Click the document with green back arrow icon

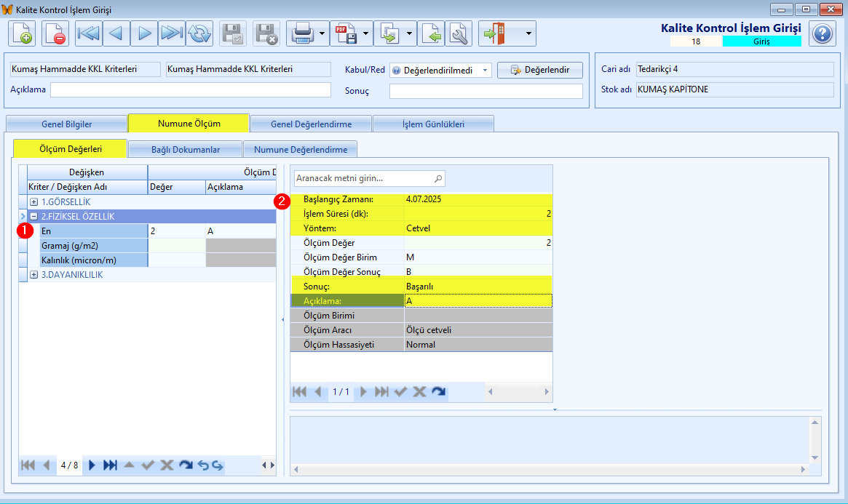point(431,33)
